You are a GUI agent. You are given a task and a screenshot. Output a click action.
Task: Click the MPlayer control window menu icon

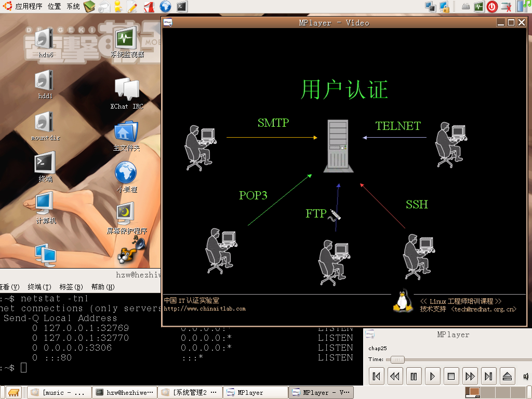point(370,335)
